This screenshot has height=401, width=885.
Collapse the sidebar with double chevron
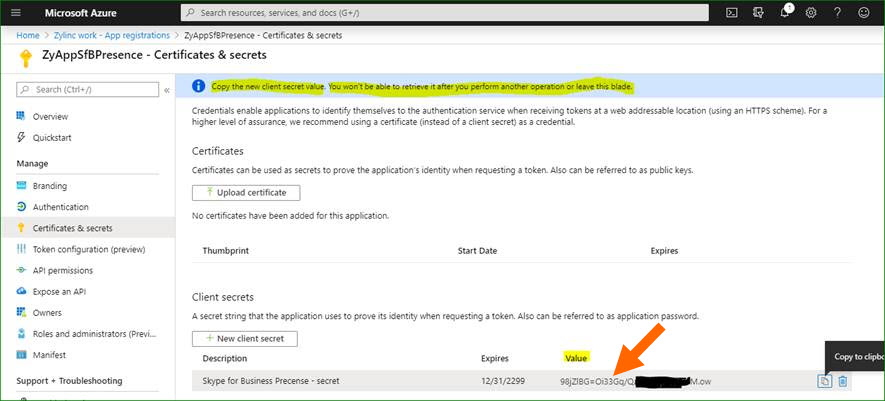[167, 90]
